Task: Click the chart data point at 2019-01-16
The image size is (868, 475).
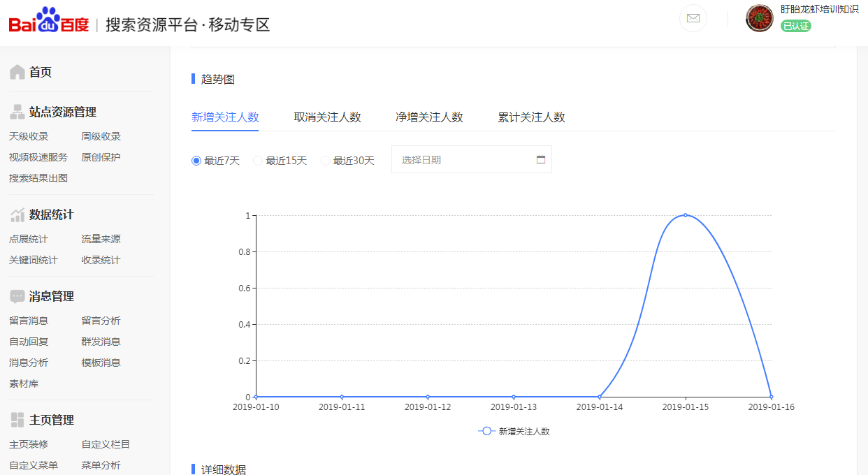Action: point(771,397)
